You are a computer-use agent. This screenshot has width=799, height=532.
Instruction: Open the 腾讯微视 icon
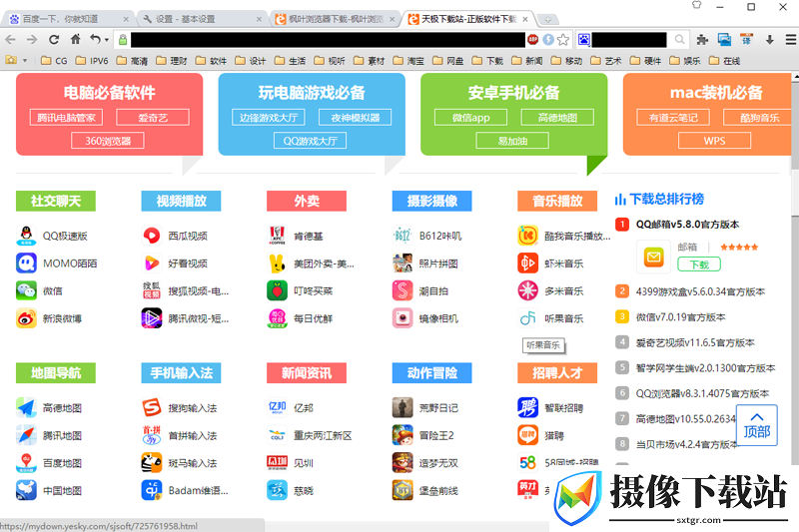(x=152, y=318)
